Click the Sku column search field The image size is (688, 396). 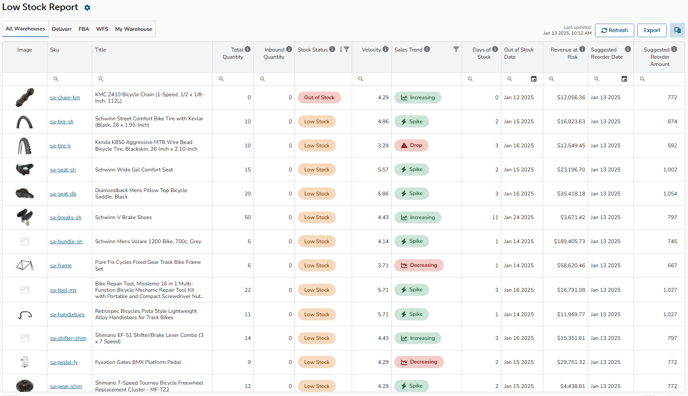[70, 79]
